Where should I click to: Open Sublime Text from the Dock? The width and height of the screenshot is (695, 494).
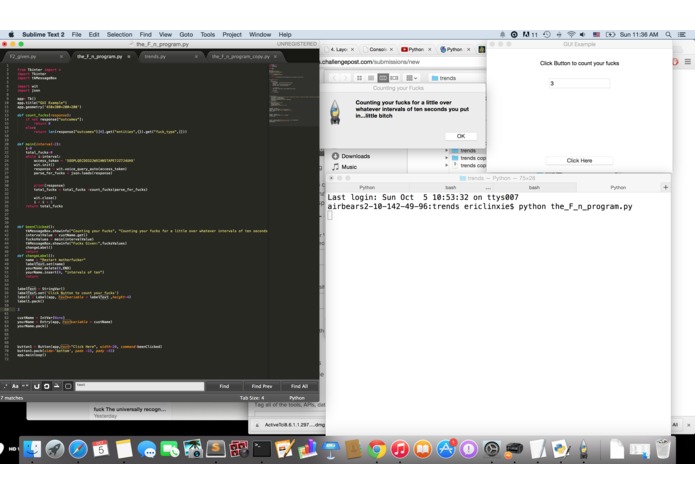pyautogui.click(x=216, y=449)
